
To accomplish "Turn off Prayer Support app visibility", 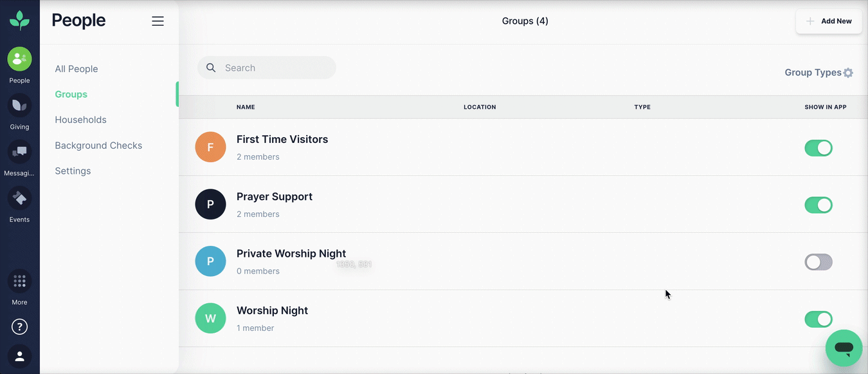I will pyautogui.click(x=818, y=205).
